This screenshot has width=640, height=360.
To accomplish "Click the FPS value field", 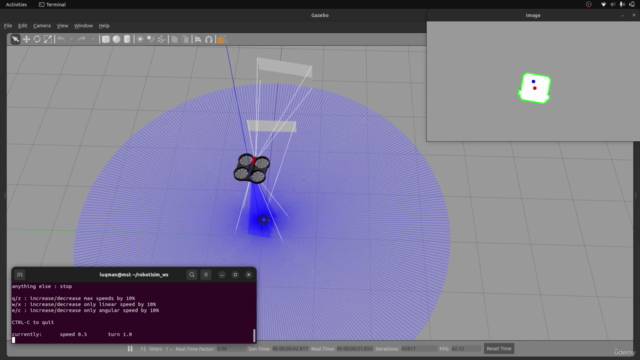I will 466,349.
